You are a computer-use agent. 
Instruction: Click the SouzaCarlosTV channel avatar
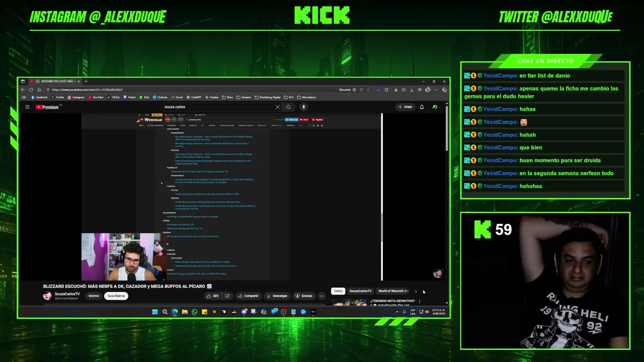pos(47,296)
